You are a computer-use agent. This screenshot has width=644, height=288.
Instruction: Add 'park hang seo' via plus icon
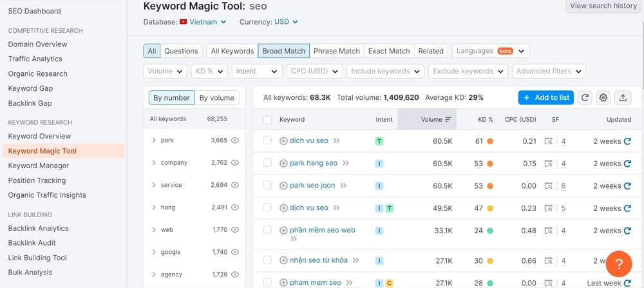coord(283,163)
